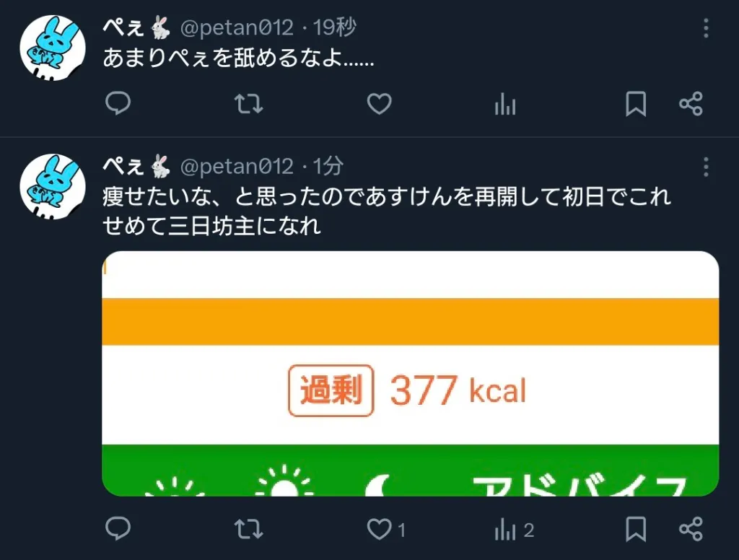Share the あすけん diet tweet
The height and width of the screenshot is (560, 739).
pyautogui.click(x=691, y=529)
